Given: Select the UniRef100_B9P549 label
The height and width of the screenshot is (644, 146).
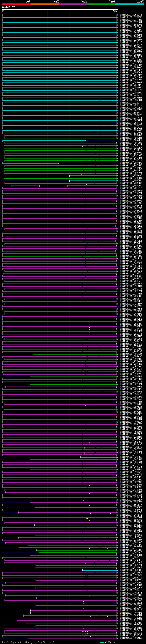Looking at the screenshot, I should click(131, 72).
